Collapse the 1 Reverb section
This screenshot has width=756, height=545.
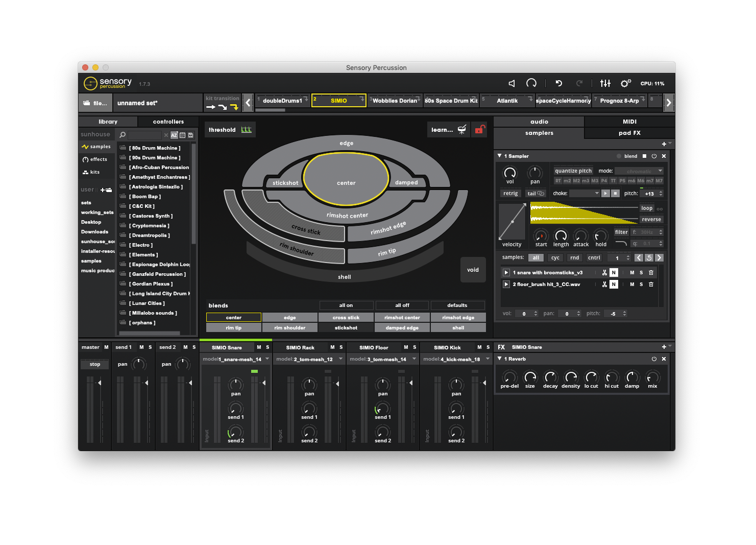pos(499,359)
